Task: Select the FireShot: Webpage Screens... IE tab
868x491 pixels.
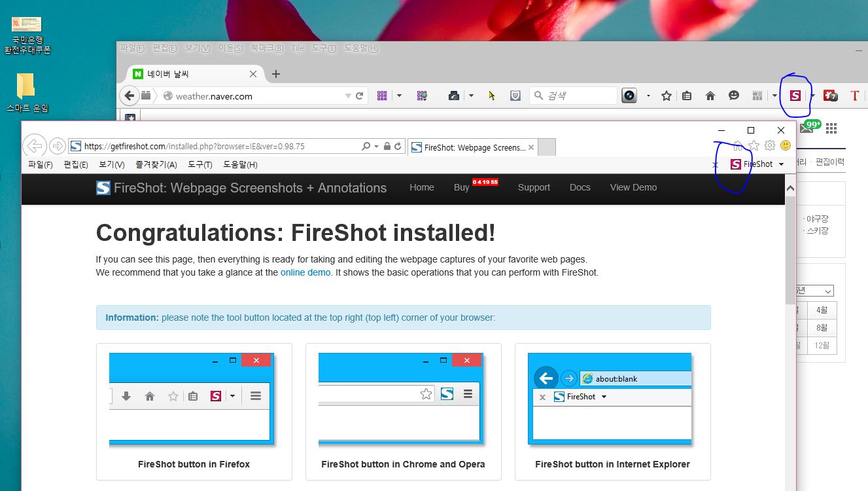Action: tap(472, 147)
